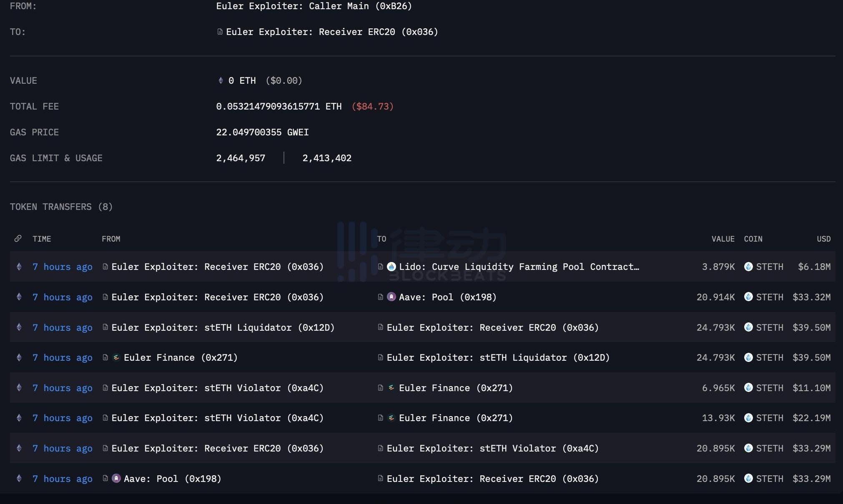Click the $6.18M USD cell
The width and height of the screenshot is (843, 504).
coord(814,267)
